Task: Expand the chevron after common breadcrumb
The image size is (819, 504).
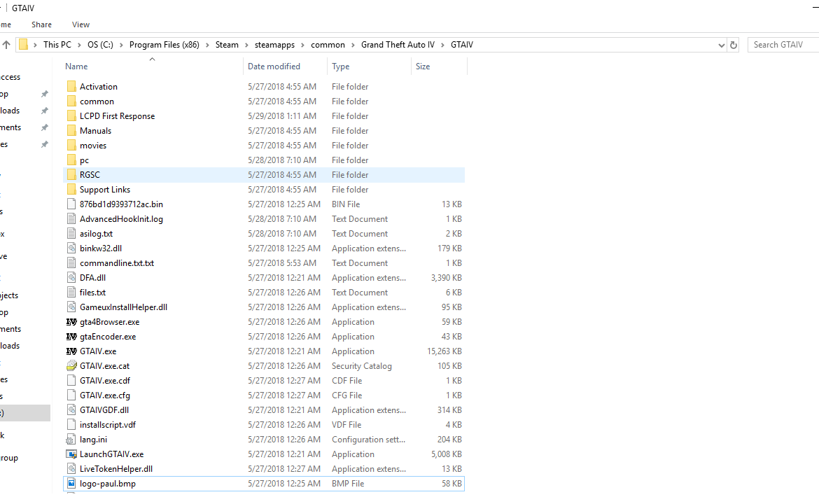Action: click(x=353, y=45)
